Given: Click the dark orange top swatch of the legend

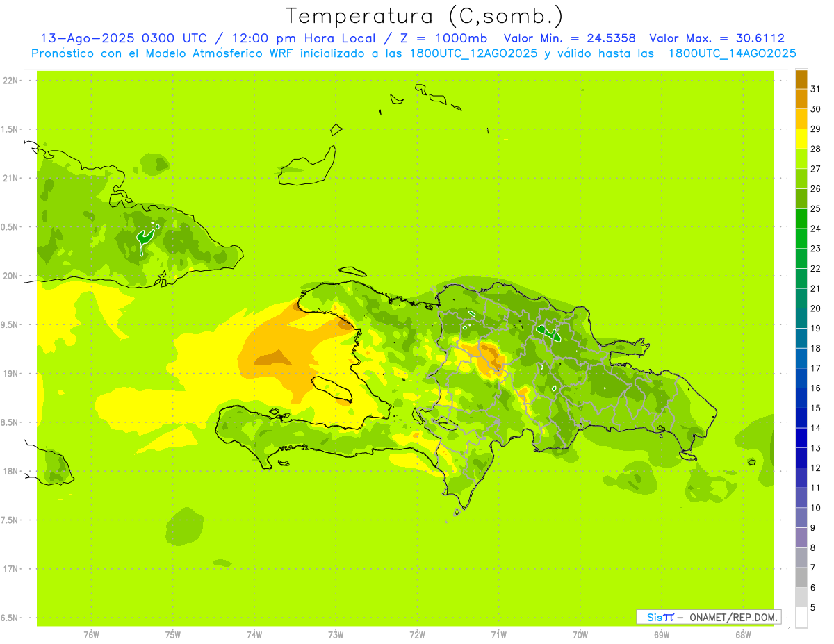Looking at the screenshot, I should (801, 79).
